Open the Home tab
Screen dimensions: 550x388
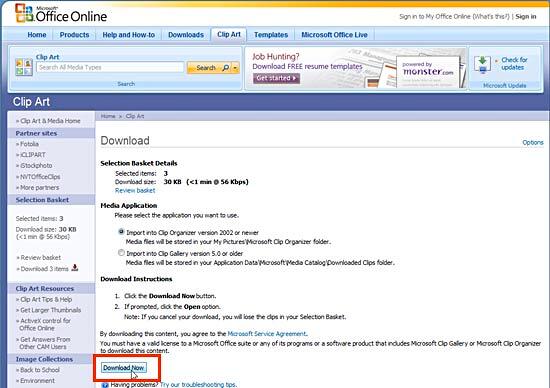[x=37, y=35]
